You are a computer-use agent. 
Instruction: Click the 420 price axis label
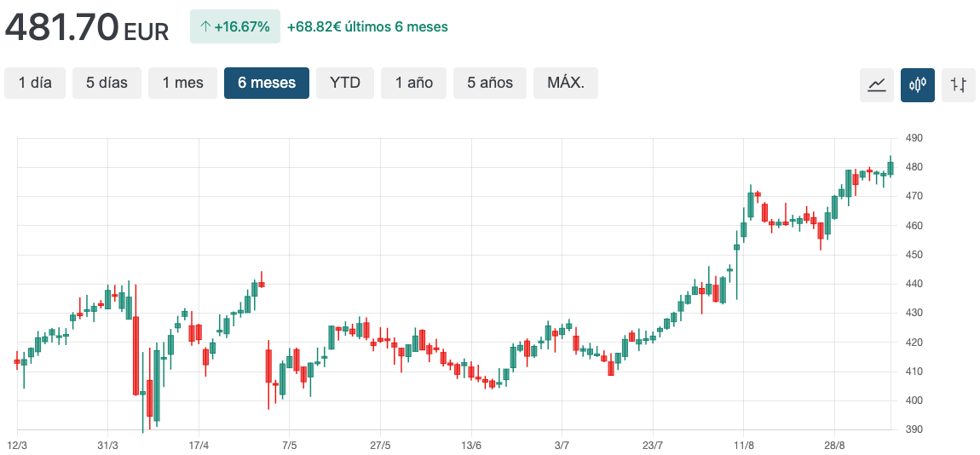[914, 343]
